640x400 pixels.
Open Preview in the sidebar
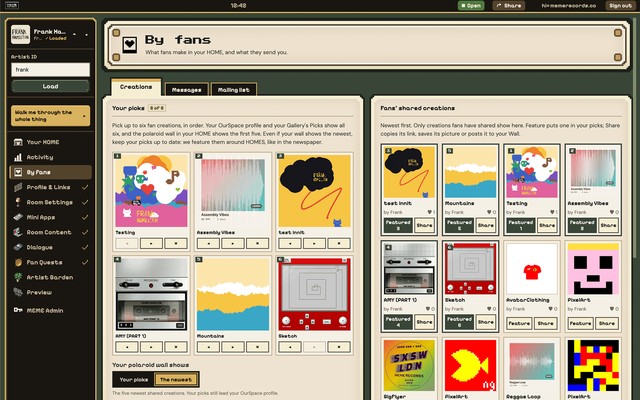click(50, 293)
